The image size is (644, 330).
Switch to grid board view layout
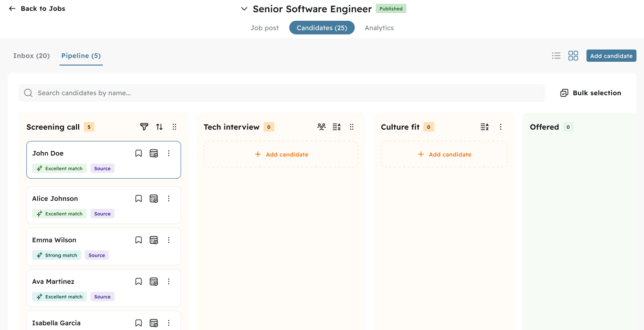573,56
